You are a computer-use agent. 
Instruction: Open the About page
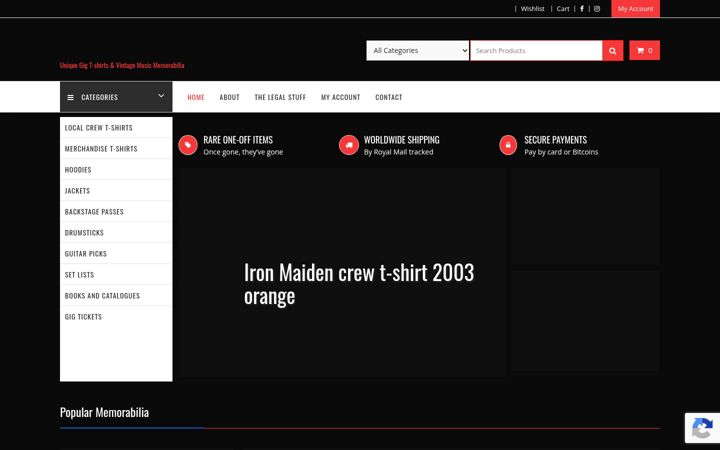229,97
